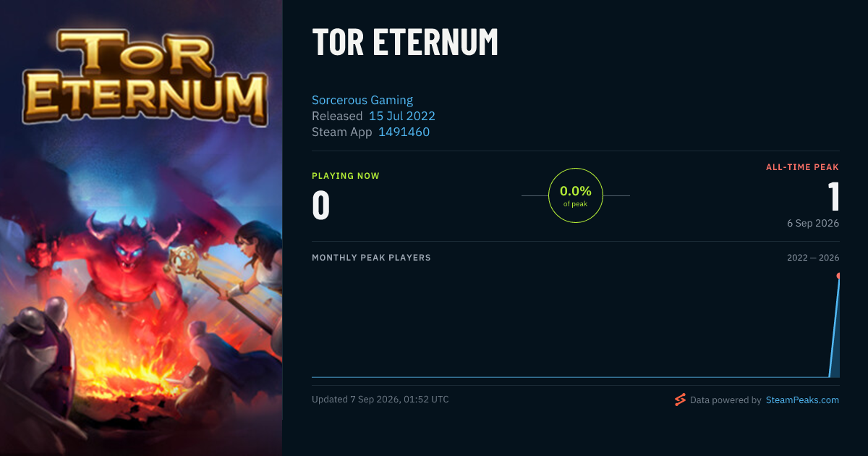Click the Playing Now count zero

tap(321, 205)
